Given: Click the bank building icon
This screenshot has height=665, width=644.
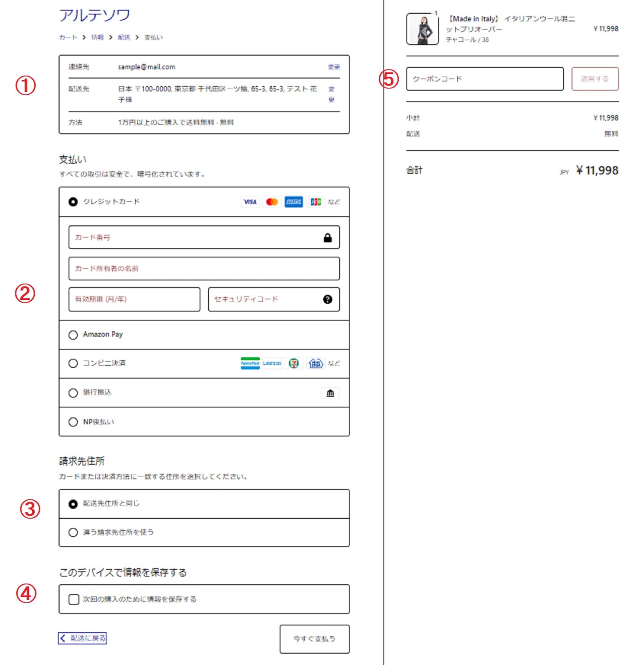Looking at the screenshot, I should (x=330, y=393).
